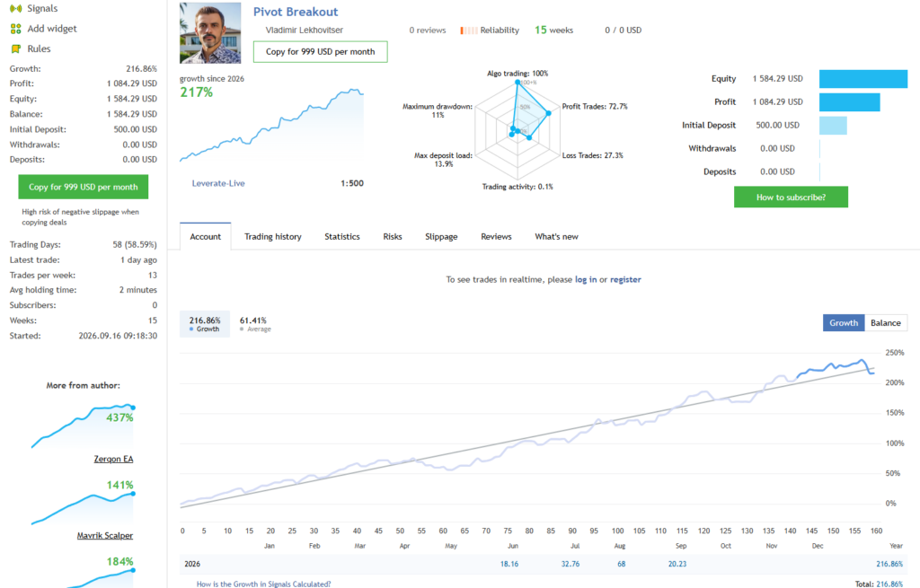Click the Equity bar in the summary
The width and height of the screenshot is (920, 588).
tap(863, 79)
